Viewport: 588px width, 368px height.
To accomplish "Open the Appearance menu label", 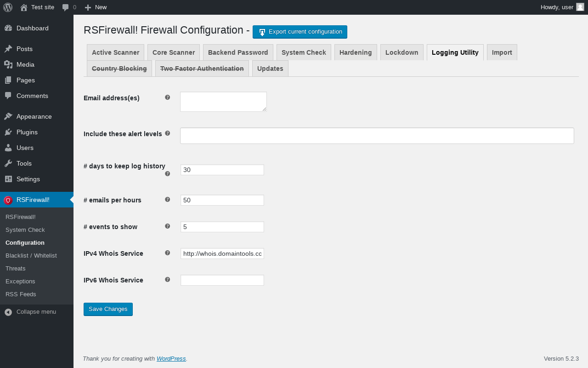I will [34, 116].
